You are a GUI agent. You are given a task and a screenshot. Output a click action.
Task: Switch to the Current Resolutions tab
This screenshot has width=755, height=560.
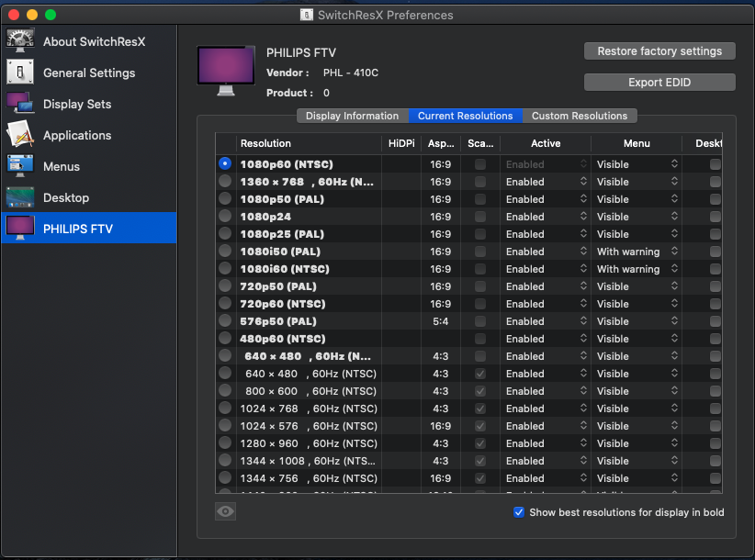click(465, 116)
